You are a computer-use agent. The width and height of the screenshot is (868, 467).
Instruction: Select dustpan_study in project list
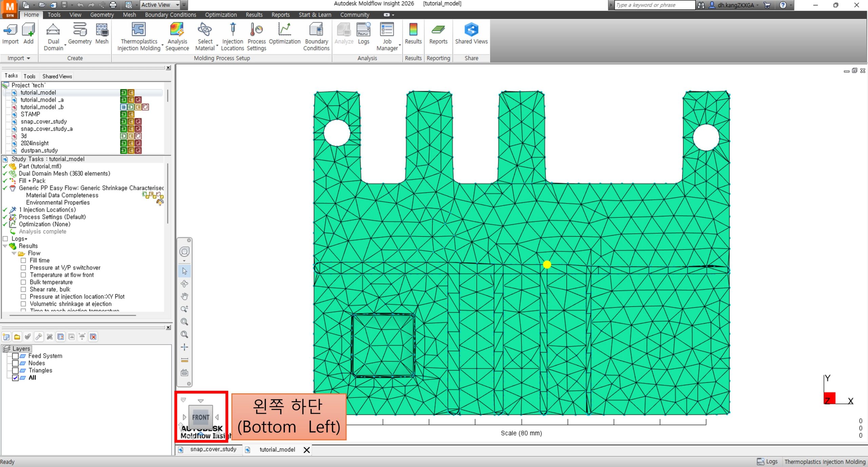tap(39, 151)
